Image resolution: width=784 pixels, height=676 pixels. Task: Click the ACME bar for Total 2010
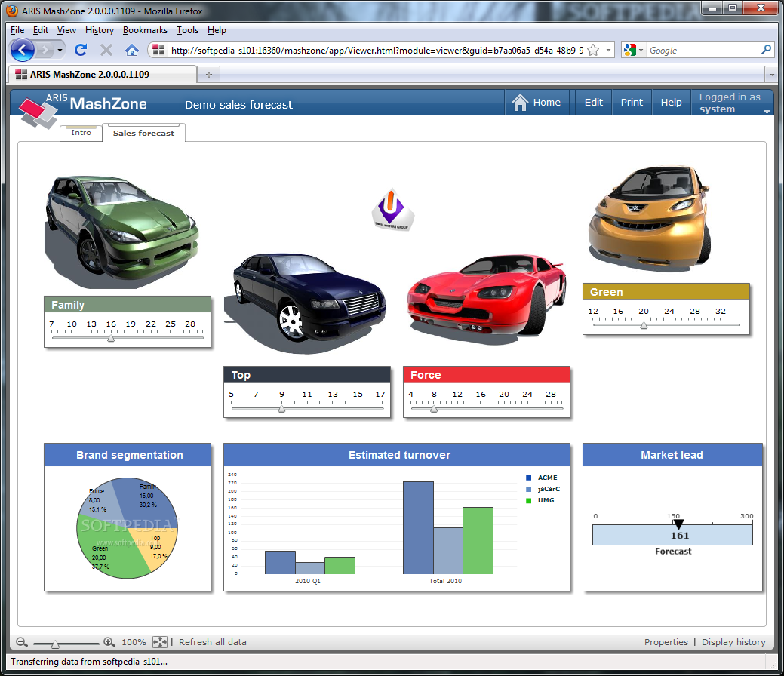tap(418, 527)
